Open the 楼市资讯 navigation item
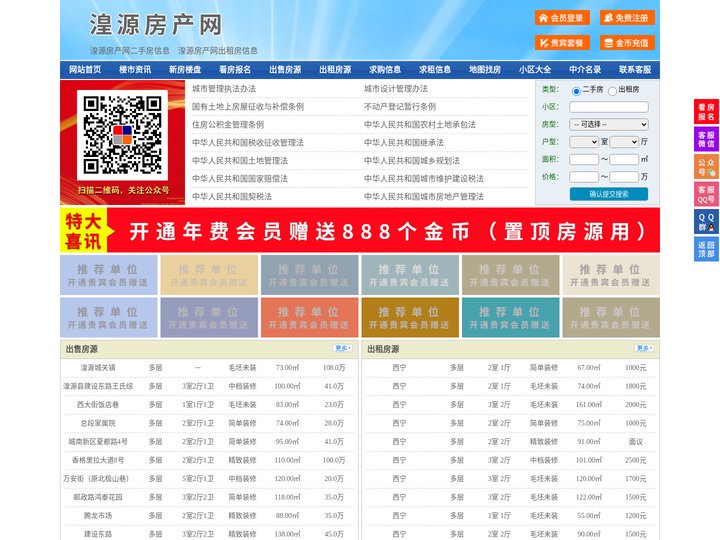Image resolution: width=720 pixels, height=540 pixels. (x=135, y=70)
